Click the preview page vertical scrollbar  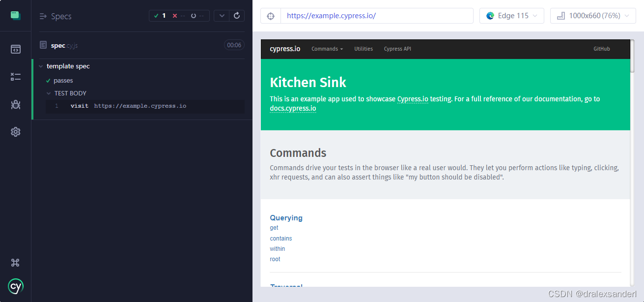tap(633, 57)
